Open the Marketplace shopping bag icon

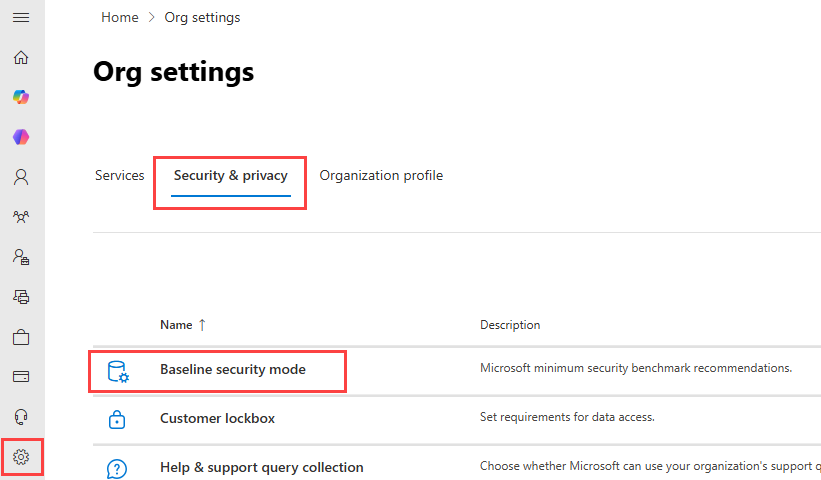21,337
